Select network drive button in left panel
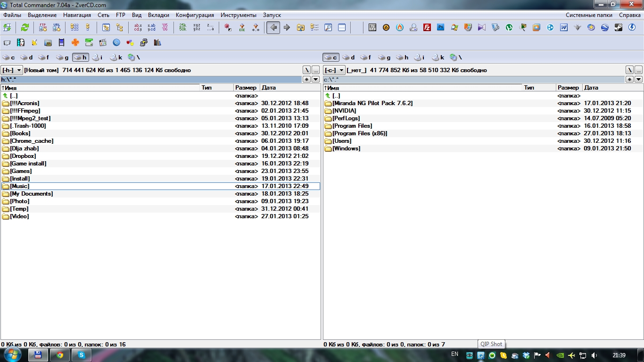Screen dimensions: 644x362 pos(133,58)
